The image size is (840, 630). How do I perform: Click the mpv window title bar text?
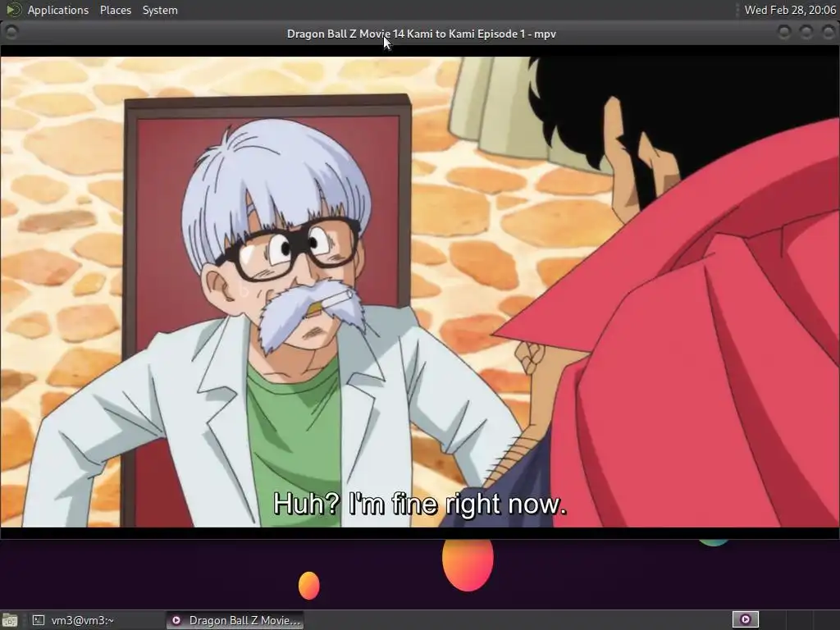[421, 34]
